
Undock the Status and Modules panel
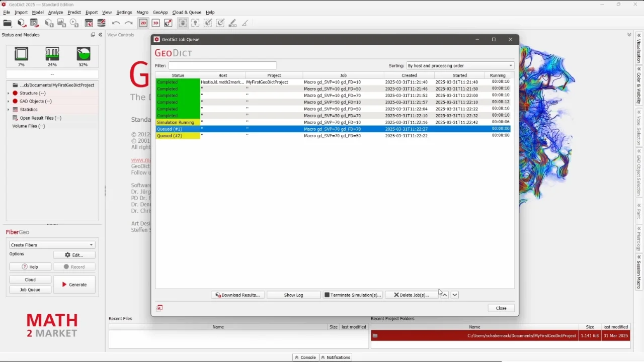click(93, 35)
